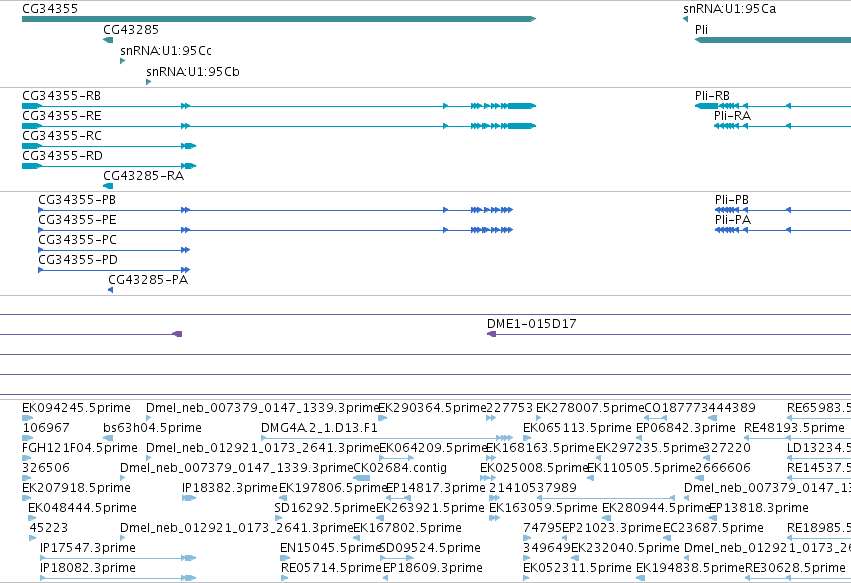
Task: Select EST EK207918.5prime
Action: coord(77,488)
